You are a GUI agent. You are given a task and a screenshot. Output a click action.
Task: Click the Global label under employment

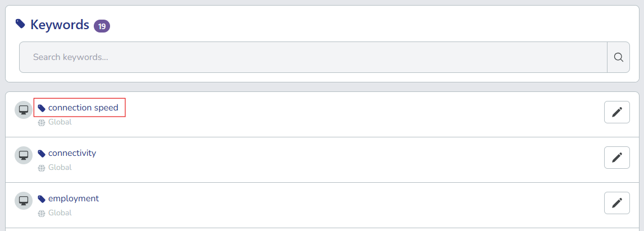point(60,213)
